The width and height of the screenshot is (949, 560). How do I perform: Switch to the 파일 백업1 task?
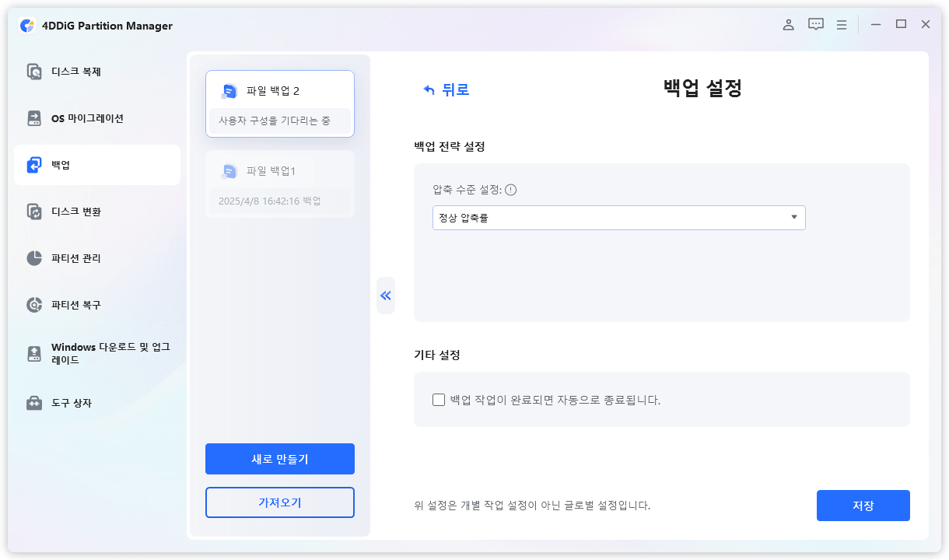click(280, 184)
